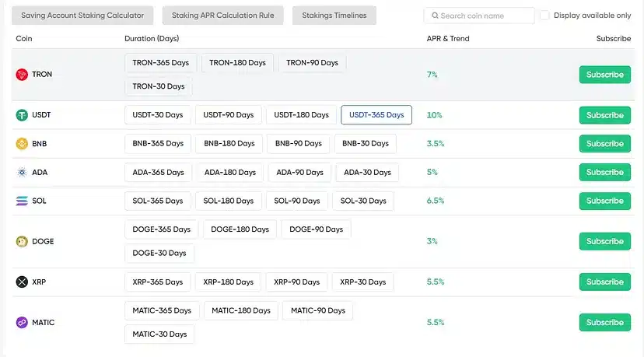Click the BNB coin logo

(x=22, y=144)
